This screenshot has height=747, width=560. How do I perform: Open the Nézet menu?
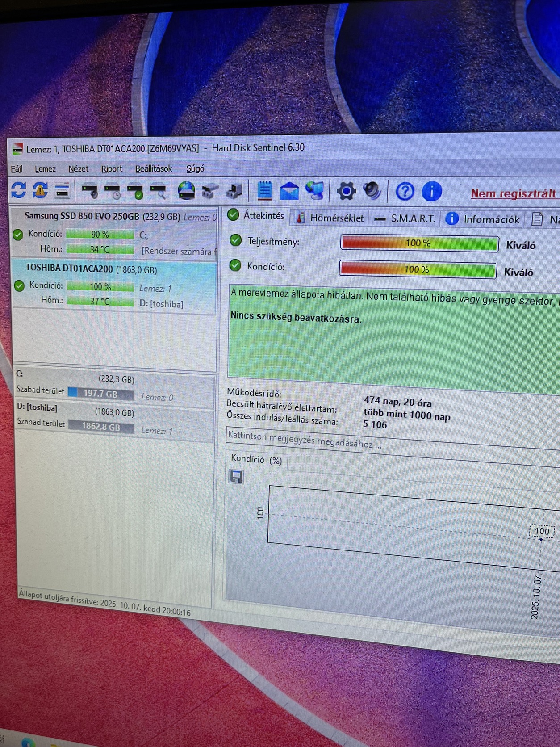tap(79, 169)
